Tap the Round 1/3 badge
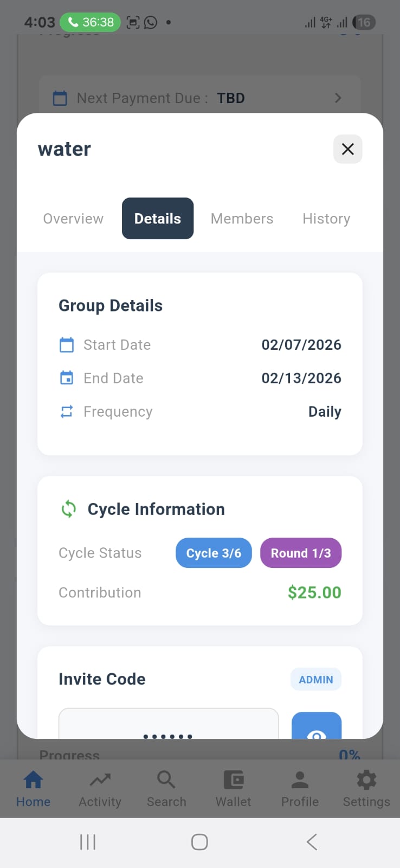This screenshot has height=868, width=400. point(301,553)
